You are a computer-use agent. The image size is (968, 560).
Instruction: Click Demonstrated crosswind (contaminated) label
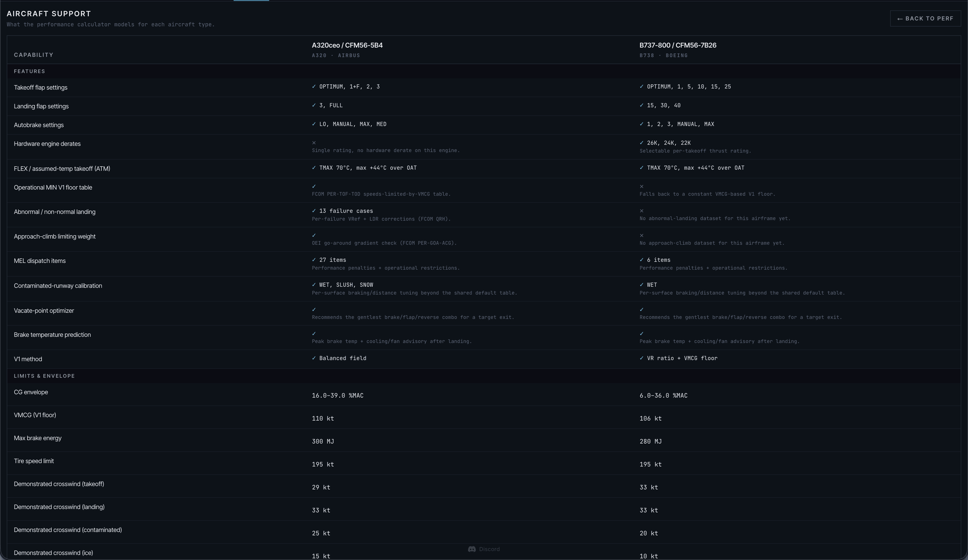point(68,530)
